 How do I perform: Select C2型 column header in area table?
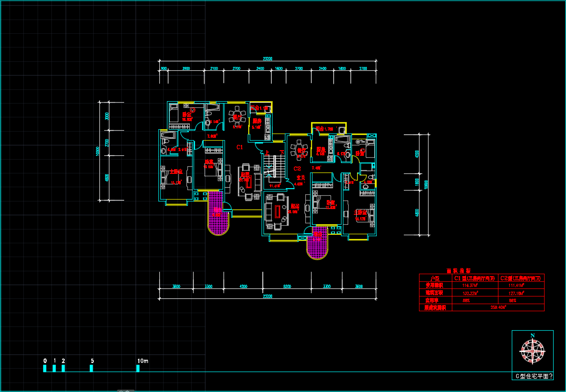pyautogui.click(x=521, y=278)
